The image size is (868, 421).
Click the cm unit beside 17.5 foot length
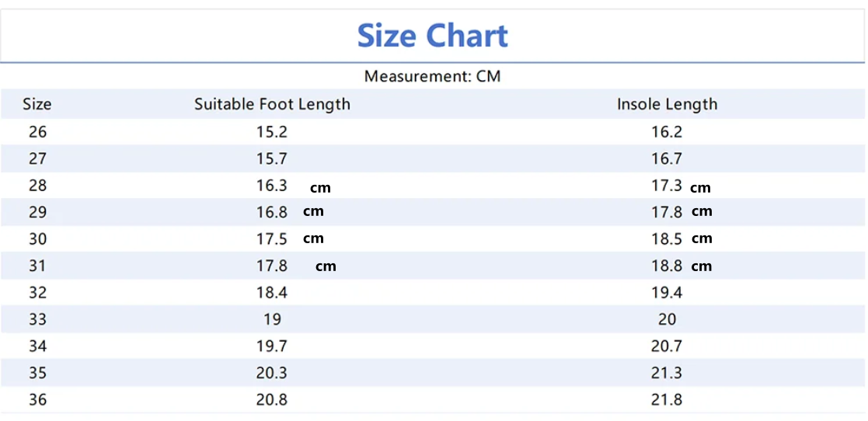[x=313, y=238]
